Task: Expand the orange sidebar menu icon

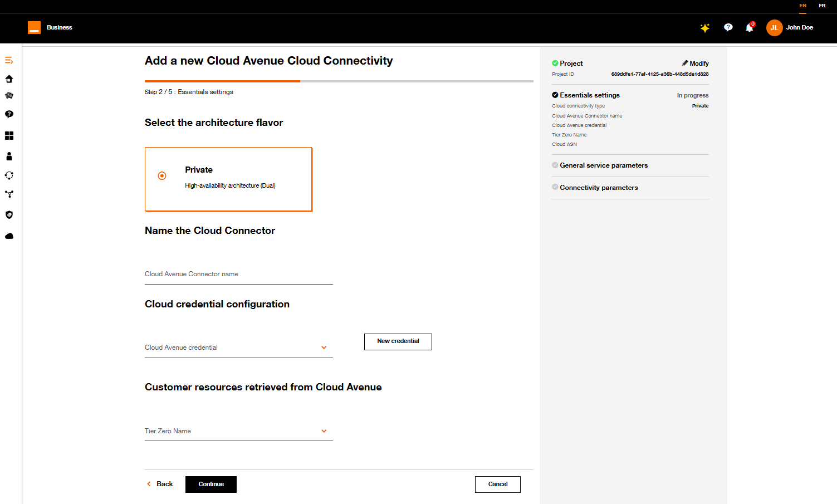Action: pos(9,60)
